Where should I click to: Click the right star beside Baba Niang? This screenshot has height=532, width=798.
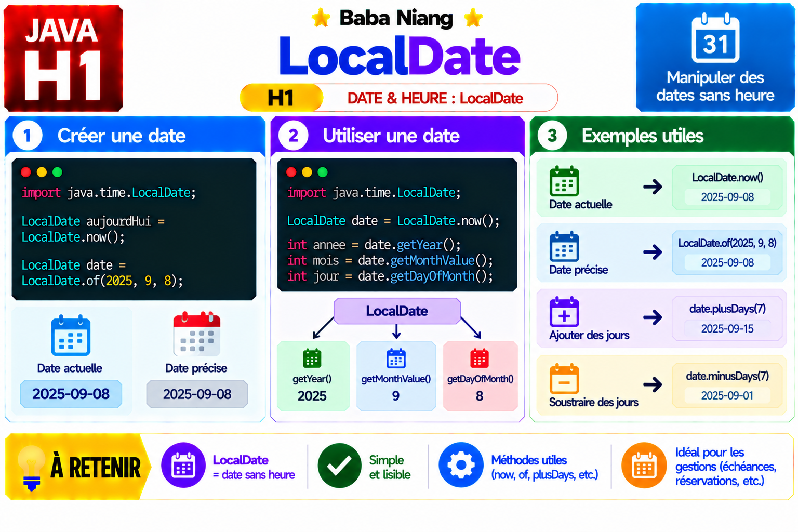click(473, 18)
